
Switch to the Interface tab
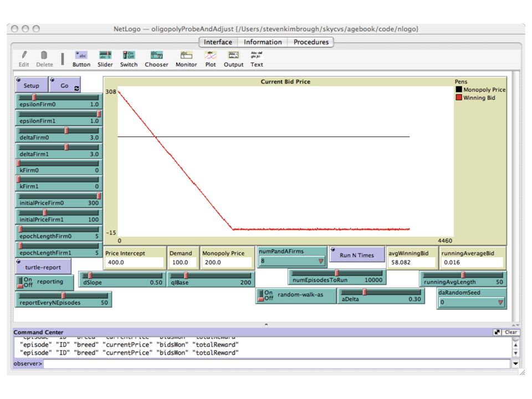click(x=218, y=42)
